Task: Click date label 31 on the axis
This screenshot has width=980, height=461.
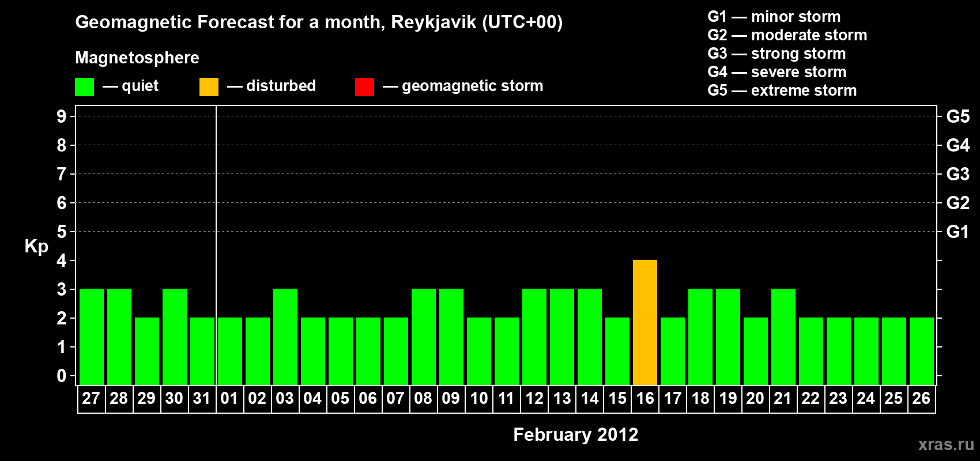Action: 202,398
